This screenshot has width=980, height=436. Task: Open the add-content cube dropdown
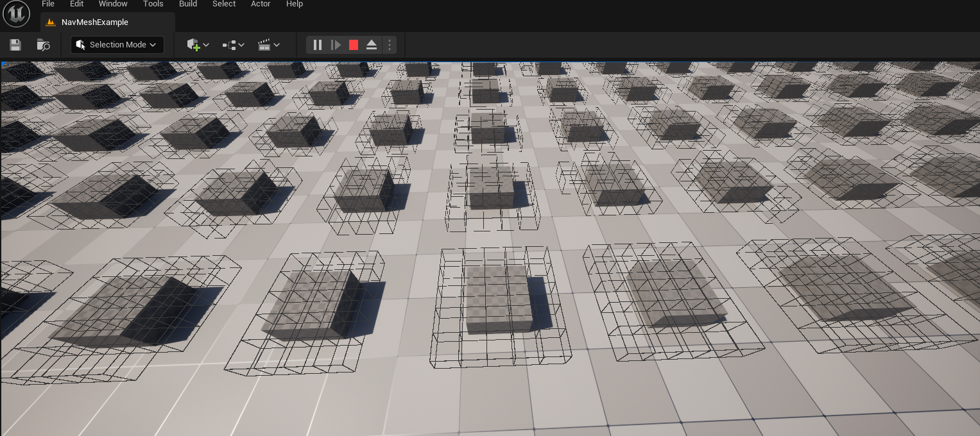198,45
